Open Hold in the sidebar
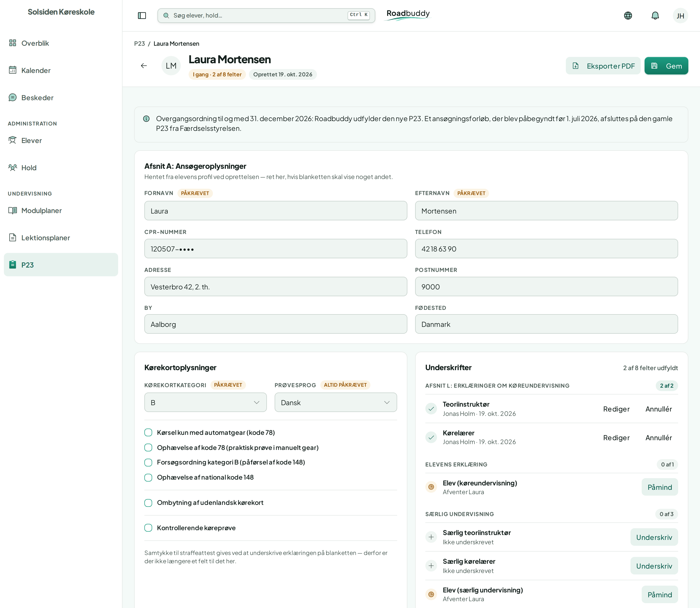Image resolution: width=700 pixels, height=608 pixels. pos(61,168)
